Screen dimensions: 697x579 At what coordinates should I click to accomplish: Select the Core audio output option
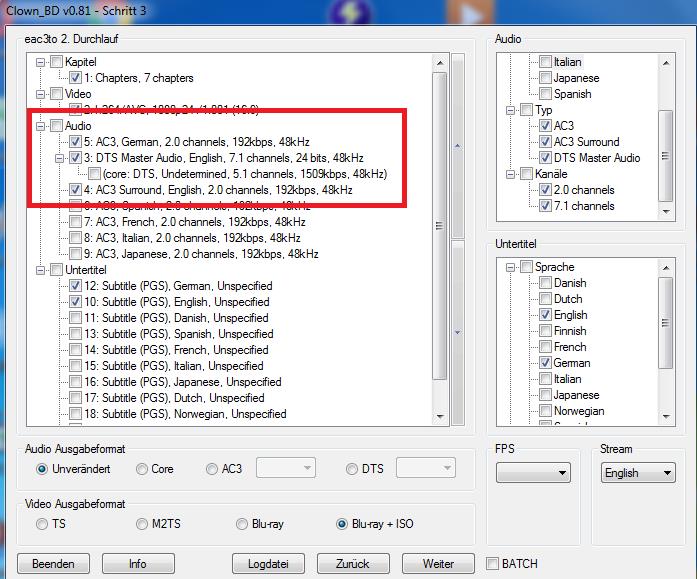(x=143, y=469)
